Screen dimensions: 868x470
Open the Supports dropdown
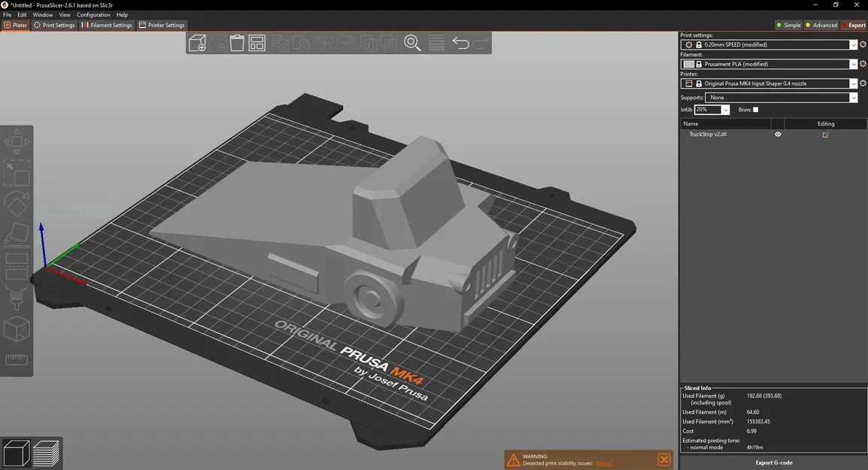tap(853, 98)
